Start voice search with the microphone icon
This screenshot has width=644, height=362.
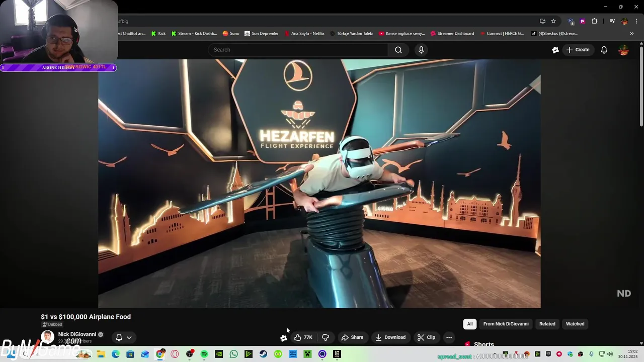click(x=421, y=50)
